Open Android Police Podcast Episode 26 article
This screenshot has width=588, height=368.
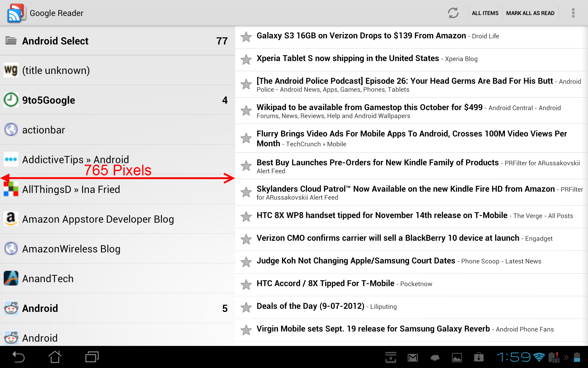tap(412, 84)
